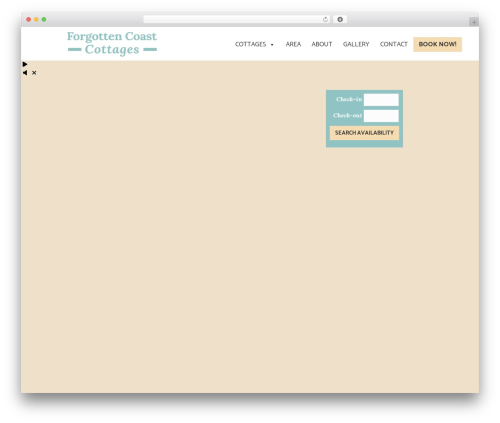This screenshot has height=423, width=500.
Task: Open the Area menu item
Action: 293,44
